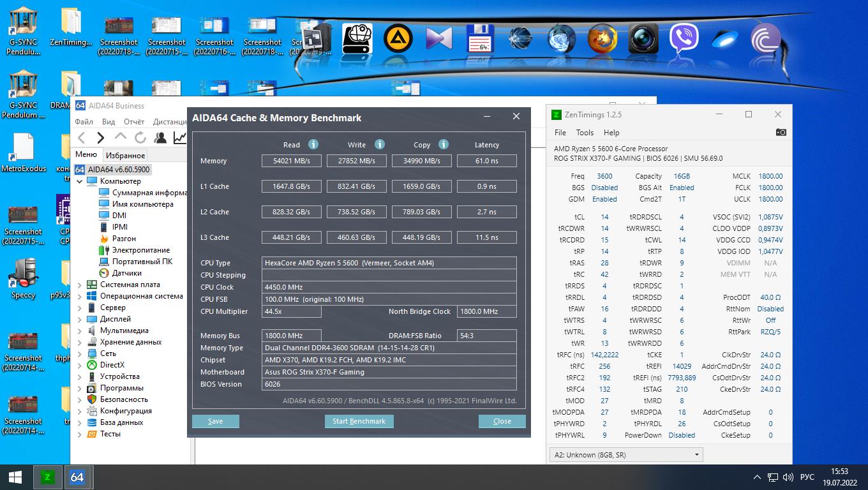The height and width of the screenshot is (490, 868).
Task: Open the floppy disk 64 dock icon
Action: (x=479, y=39)
